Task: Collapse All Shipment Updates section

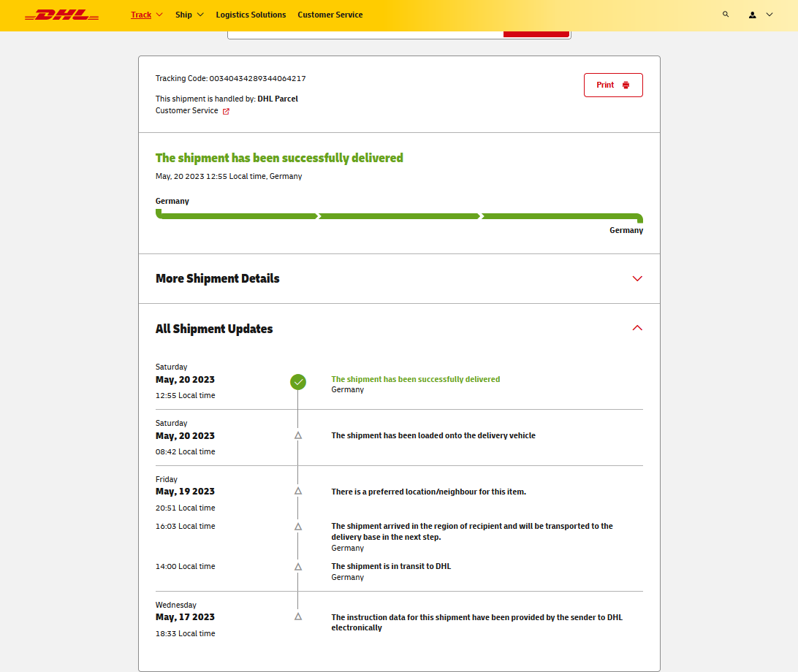Action: [636, 329]
